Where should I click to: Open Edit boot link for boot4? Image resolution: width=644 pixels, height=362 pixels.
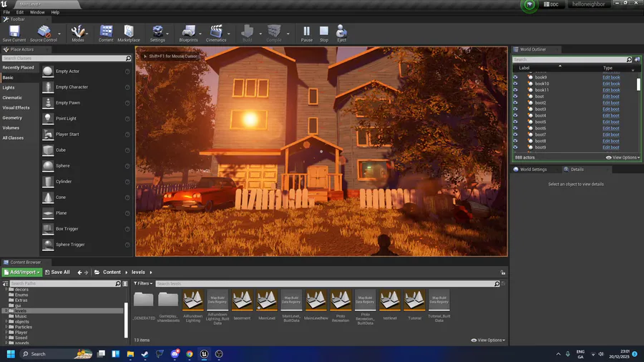coord(611,116)
